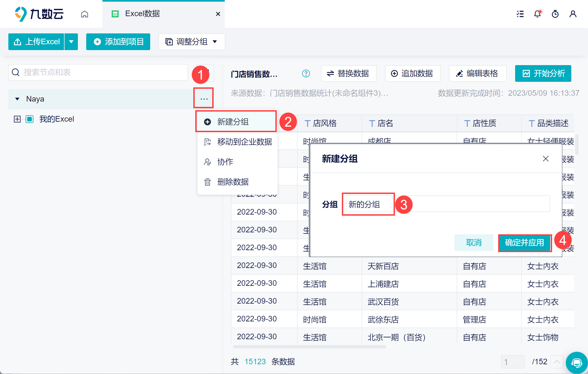Screen dimensions: 588x374
Task: Open the task list icon top right
Action: [x=520, y=14]
